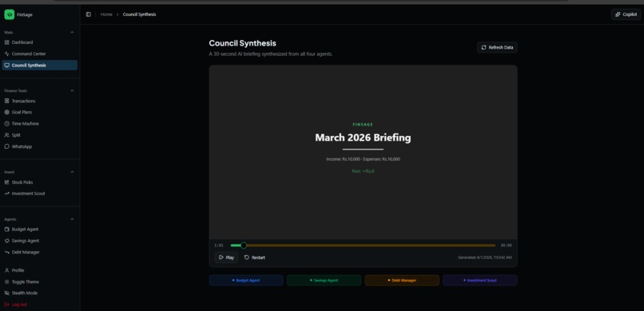
Task: Click the Goal Plans target icon
Action: (x=6, y=112)
